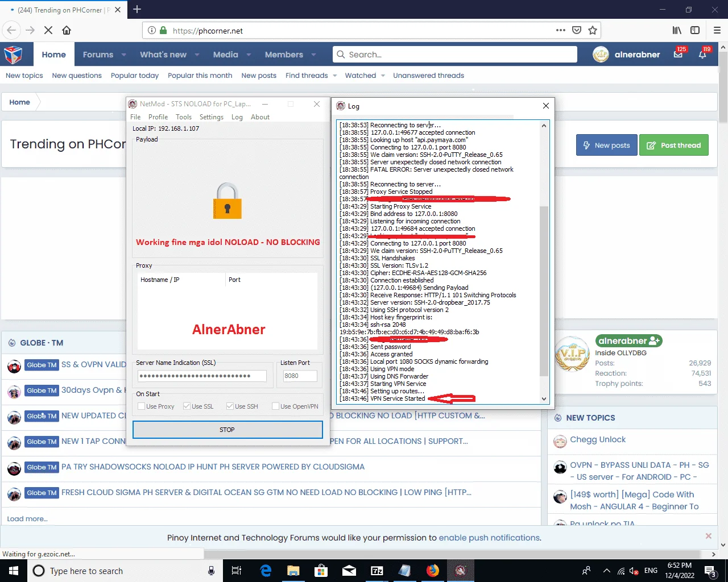Click the forum Search… input field
728x582 pixels.
(x=455, y=55)
